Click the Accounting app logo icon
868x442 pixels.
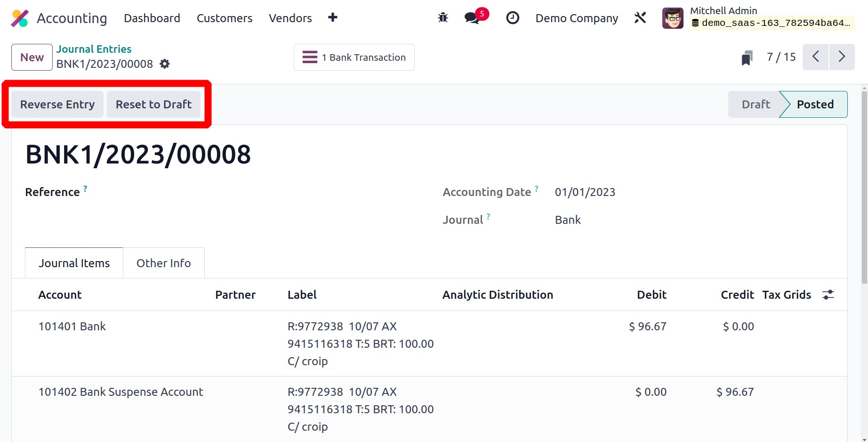19,18
